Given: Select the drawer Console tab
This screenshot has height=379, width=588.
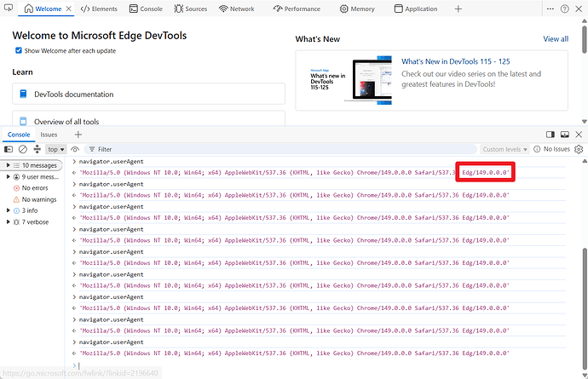Looking at the screenshot, I should (19, 135).
